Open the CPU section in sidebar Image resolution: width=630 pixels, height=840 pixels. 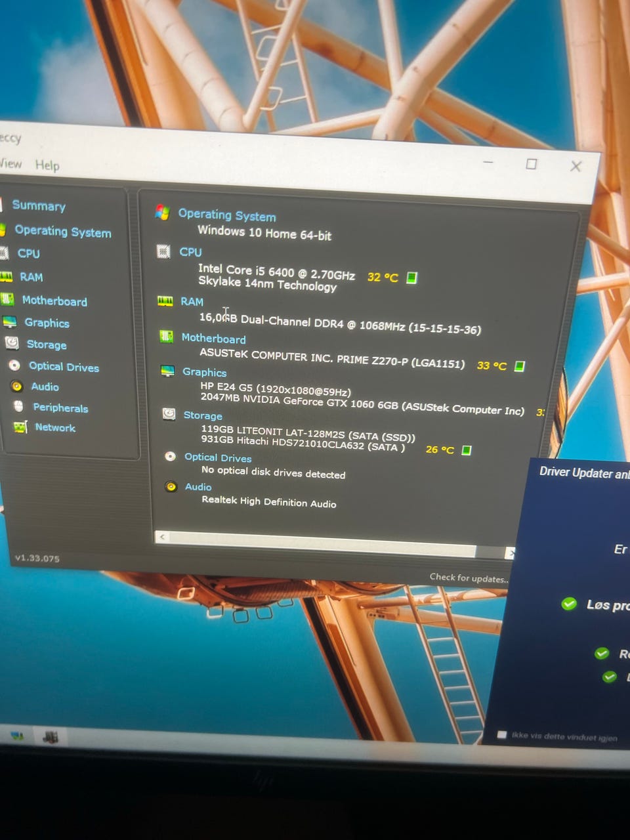tap(29, 253)
